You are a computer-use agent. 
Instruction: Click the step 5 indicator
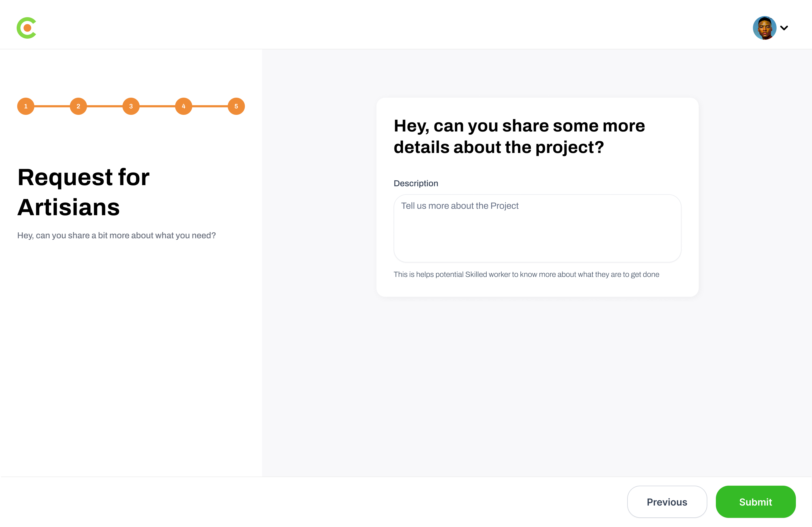click(x=236, y=106)
